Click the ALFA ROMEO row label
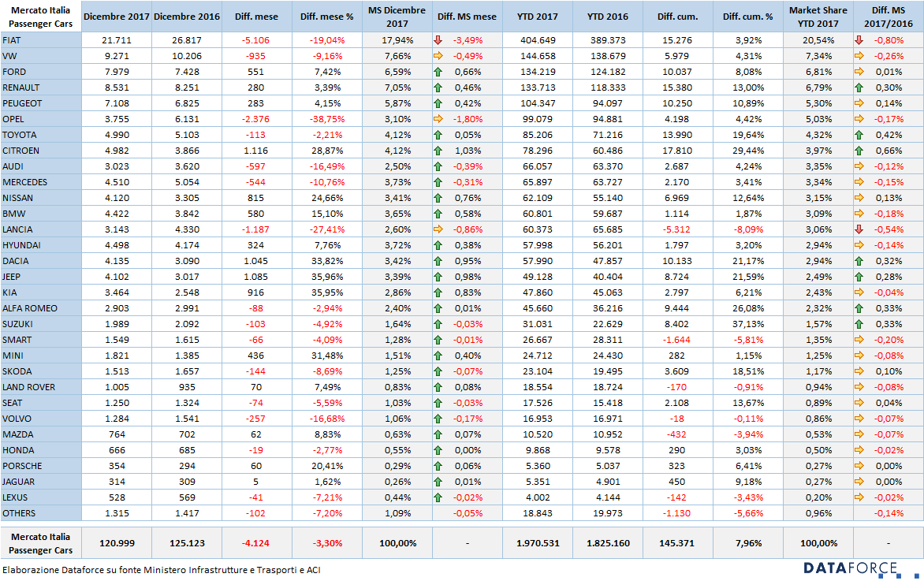This screenshot has height=581, width=924. (x=41, y=308)
